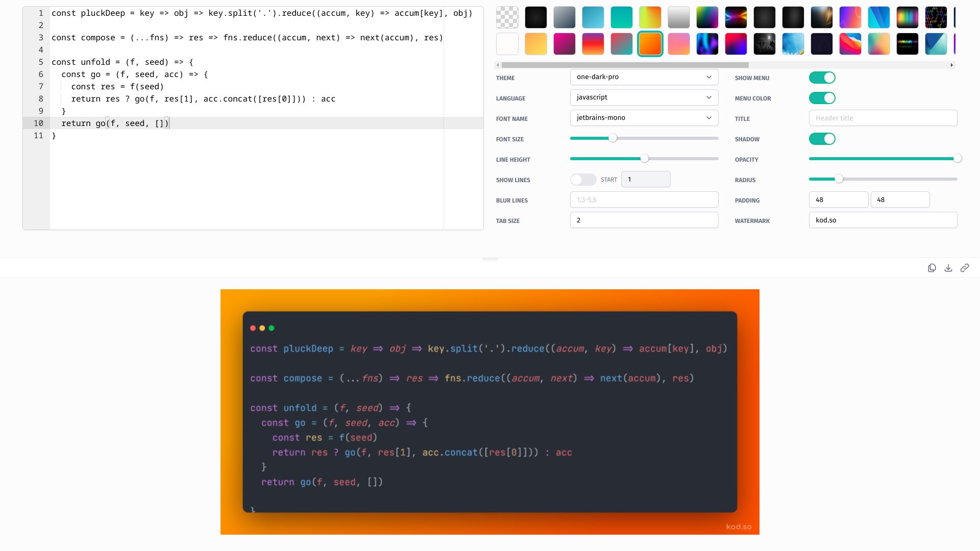Click inside the Blur Lines field
This screenshot has height=551, width=980.
pos(644,199)
